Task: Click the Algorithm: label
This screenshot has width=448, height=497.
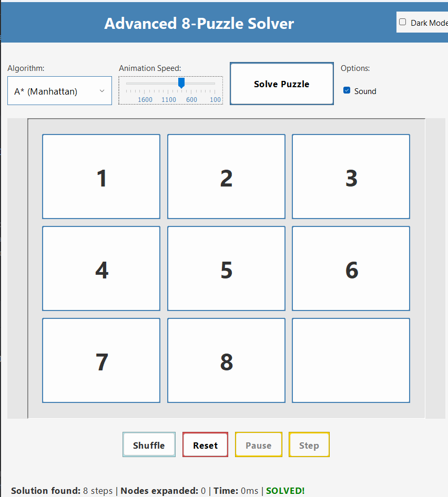Action: pyautogui.click(x=26, y=68)
